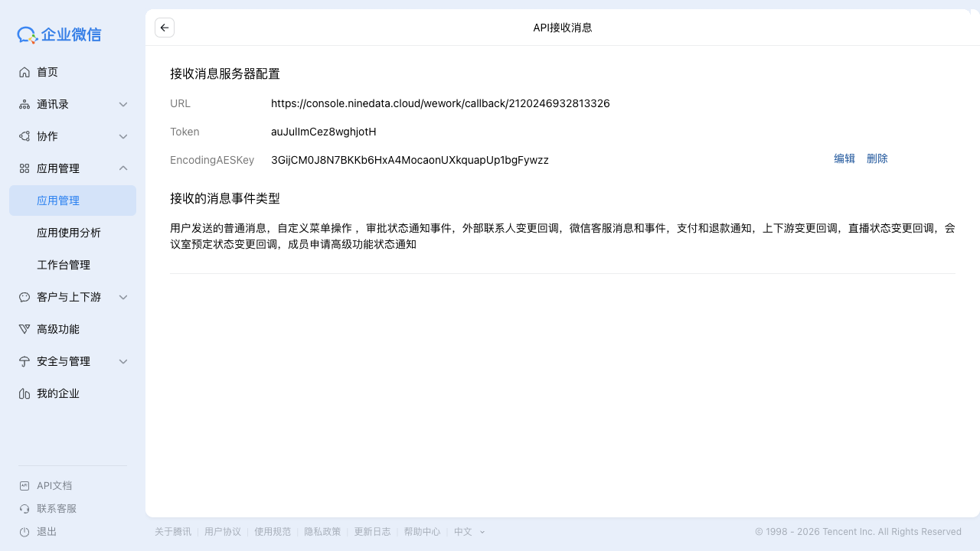Click the 协作 collaboration icon
The width and height of the screenshot is (980, 551).
point(24,136)
